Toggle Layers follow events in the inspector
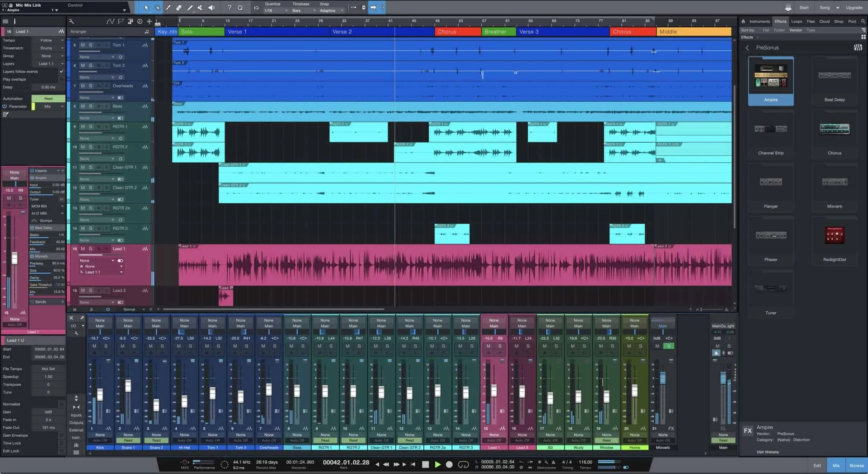Image resolution: width=868 pixels, height=474 pixels. point(62,71)
